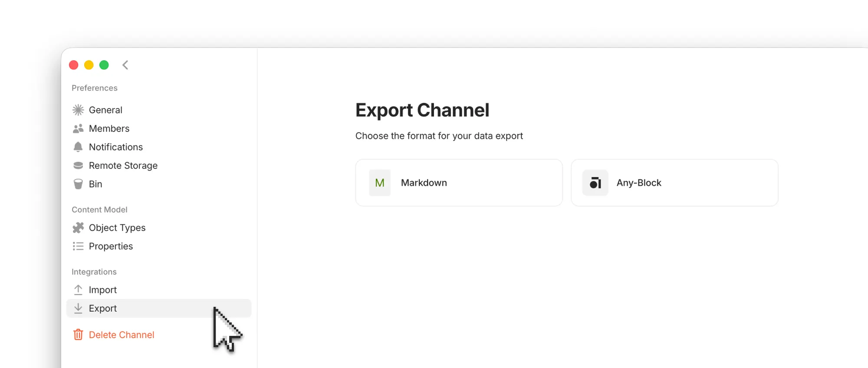Select the Export sidebar item
The image size is (868, 368).
[159, 309]
